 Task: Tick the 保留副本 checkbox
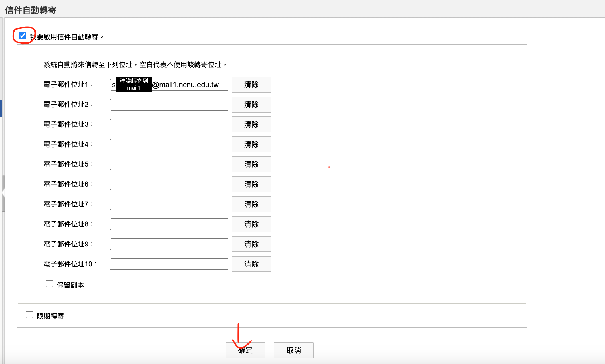tap(50, 284)
